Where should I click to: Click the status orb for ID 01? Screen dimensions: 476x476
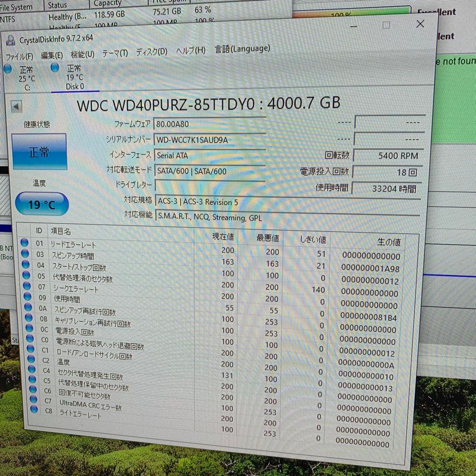25,242
